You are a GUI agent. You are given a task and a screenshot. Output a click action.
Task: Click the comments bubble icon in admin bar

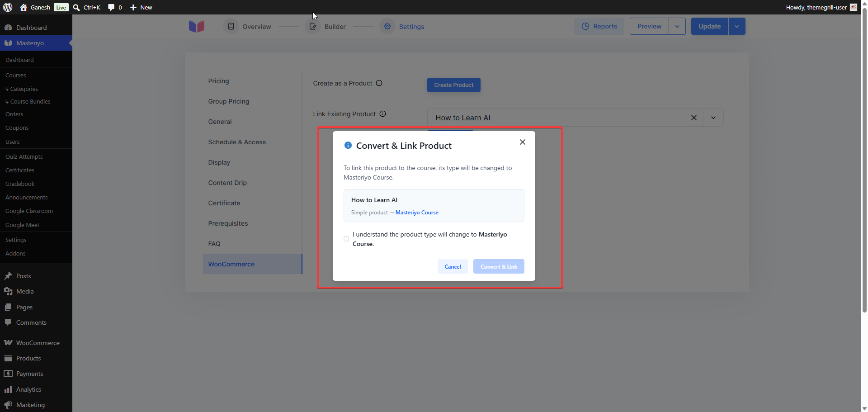point(111,7)
